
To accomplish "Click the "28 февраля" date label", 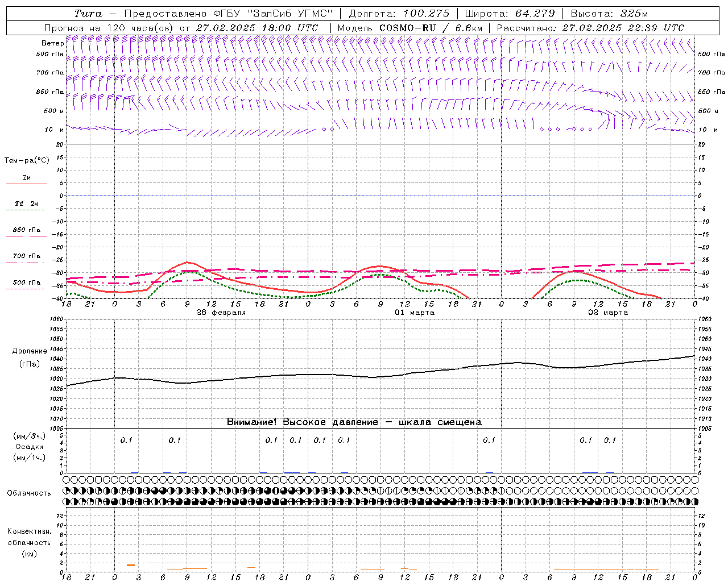I will click(x=221, y=313).
